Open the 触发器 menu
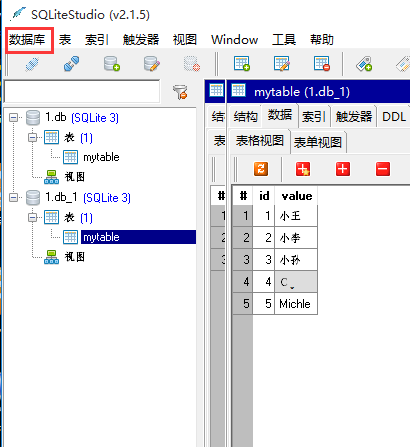 141,40
